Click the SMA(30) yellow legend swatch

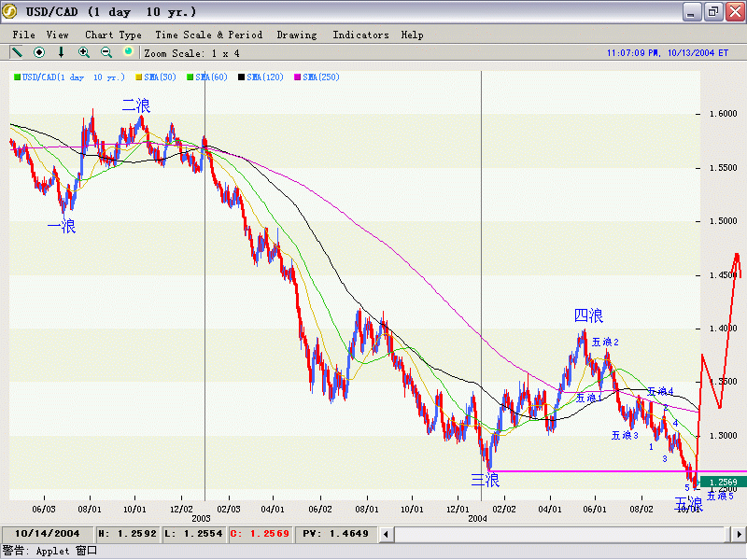139,77
